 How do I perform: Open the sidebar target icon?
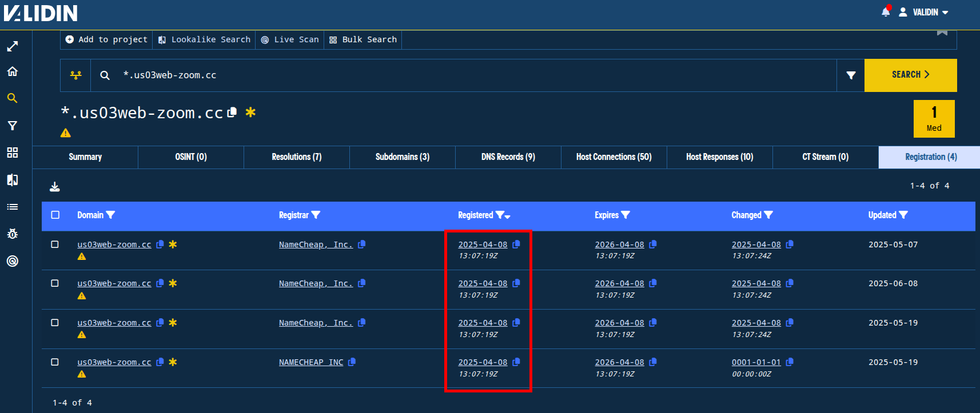pyautogui.click(x=13, y=261)
